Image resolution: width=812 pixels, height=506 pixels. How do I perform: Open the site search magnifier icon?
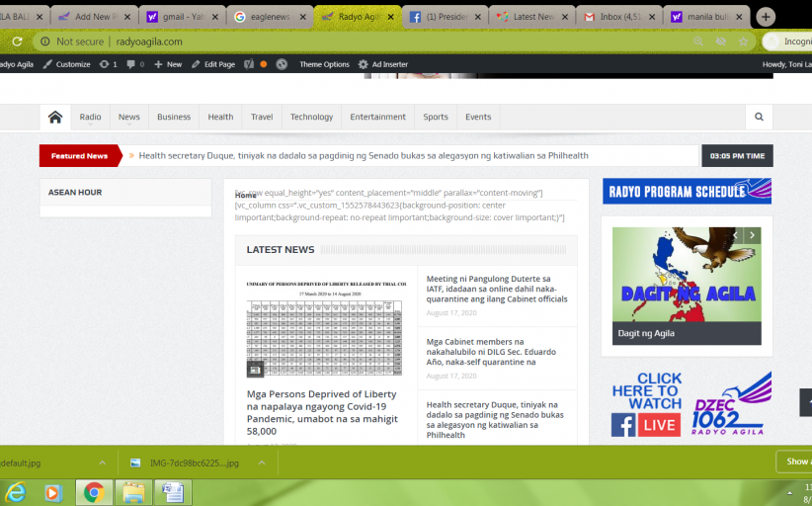(x=759, y=117)
